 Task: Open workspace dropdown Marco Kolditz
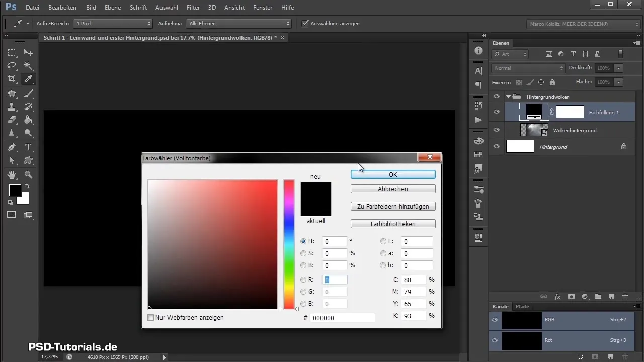[x=584, y=24]
